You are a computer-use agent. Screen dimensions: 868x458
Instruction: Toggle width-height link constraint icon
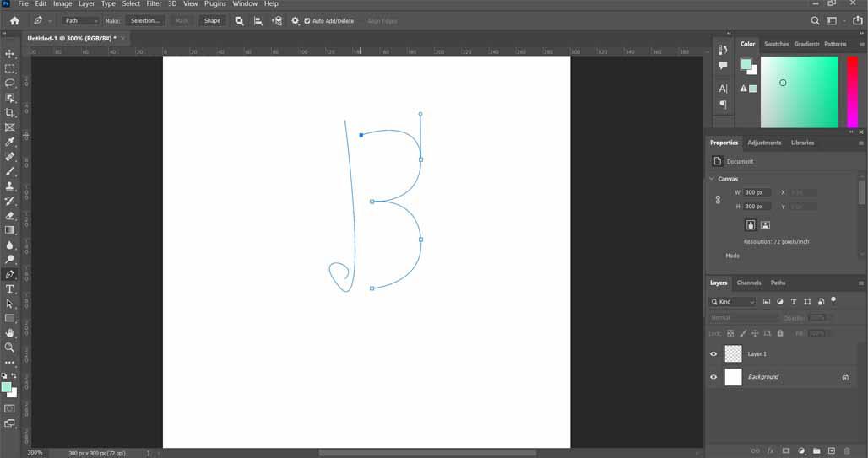coord(718,200)
